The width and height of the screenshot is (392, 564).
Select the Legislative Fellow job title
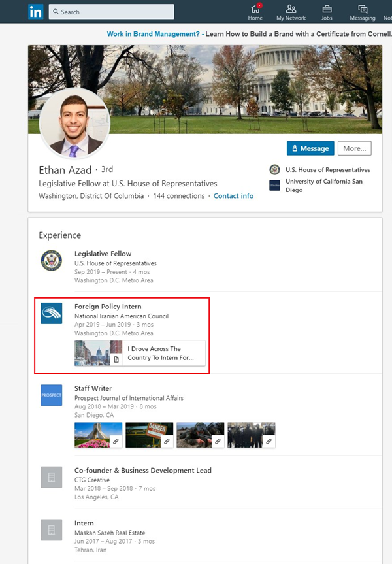(103, 254)
